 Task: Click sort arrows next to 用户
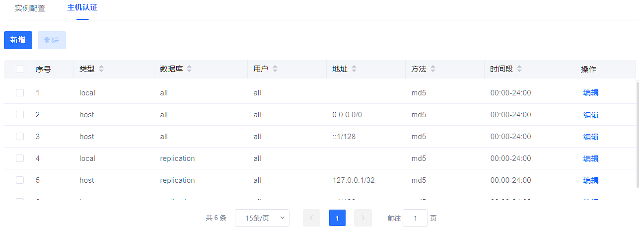(275, 69)
